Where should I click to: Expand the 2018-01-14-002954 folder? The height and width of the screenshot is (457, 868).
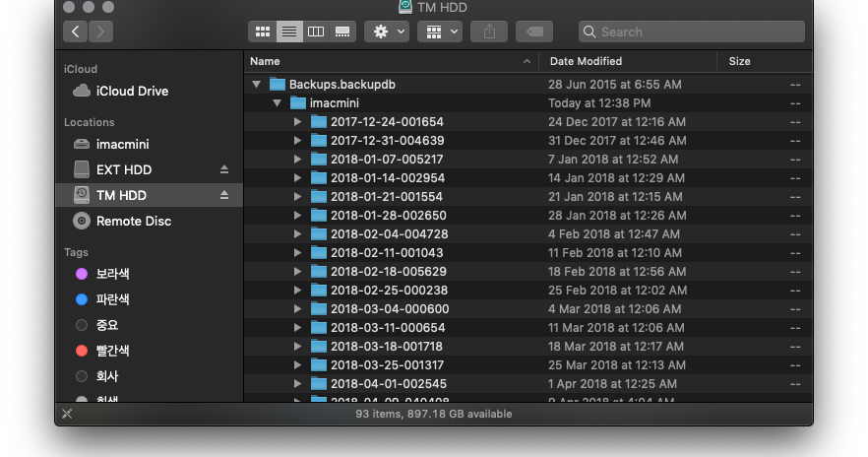pyautogui.click(x=297, y=178)
